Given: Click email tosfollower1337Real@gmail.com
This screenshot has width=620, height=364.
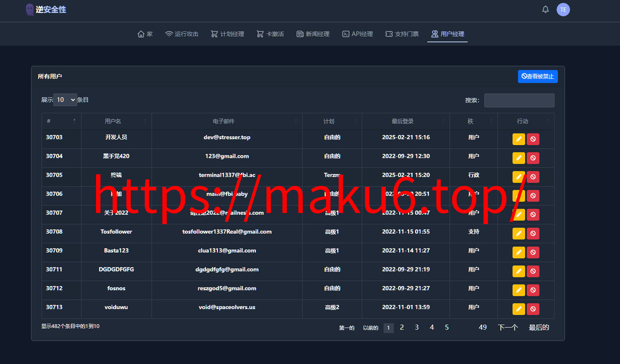Looking at the screenshot, I should (227, 232).
